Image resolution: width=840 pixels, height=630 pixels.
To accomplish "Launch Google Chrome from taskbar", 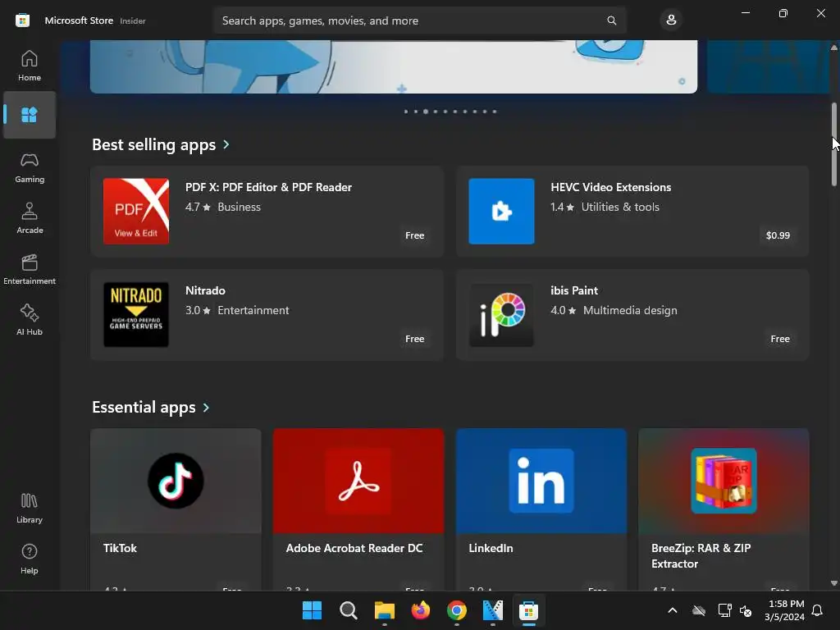I will click(456, 610).
